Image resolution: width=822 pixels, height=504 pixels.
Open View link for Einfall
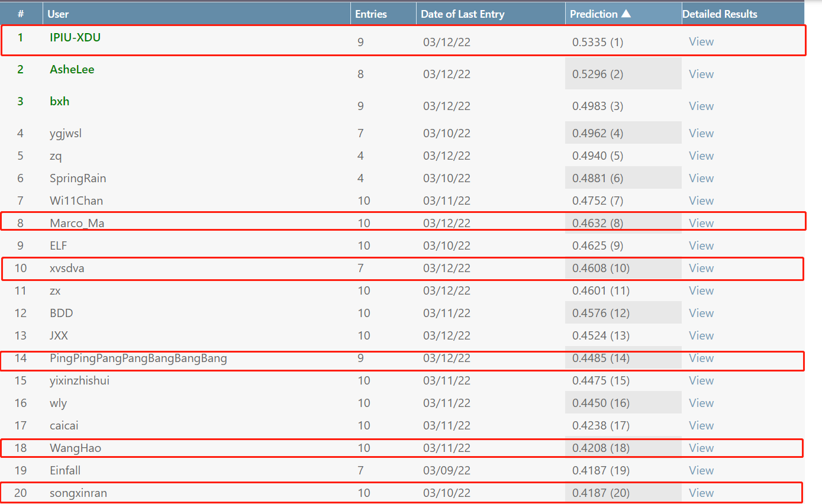tap(701, 470)
